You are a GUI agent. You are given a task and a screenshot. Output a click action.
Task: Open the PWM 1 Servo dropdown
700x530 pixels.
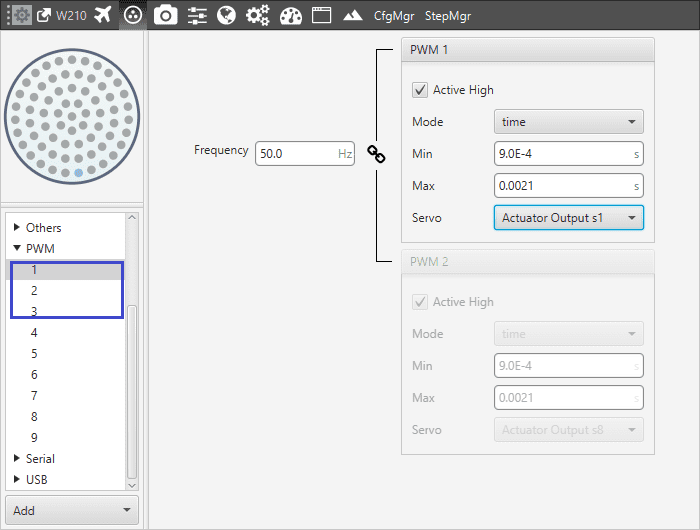pos(568,218)
